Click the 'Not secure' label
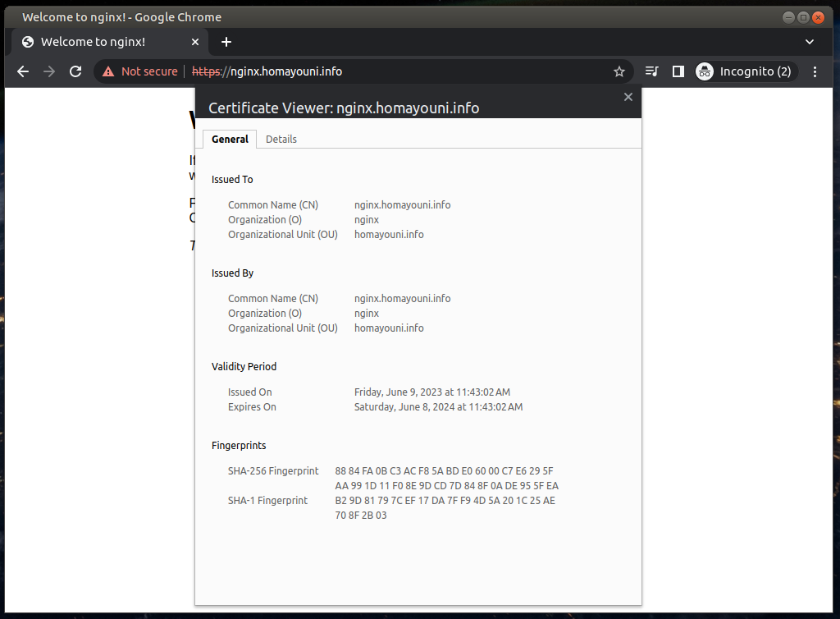This screenshot has height=619, width=840. 149,71
